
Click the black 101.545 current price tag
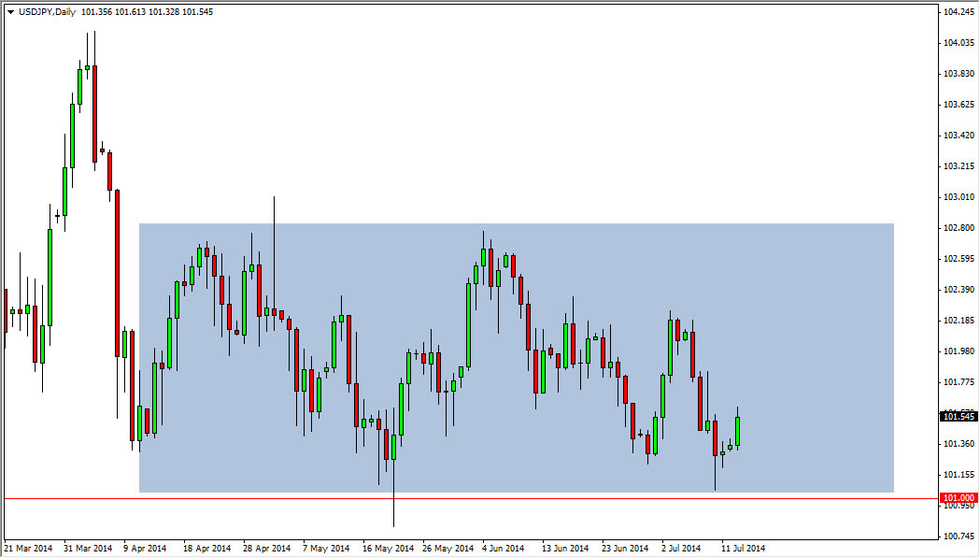959,416
